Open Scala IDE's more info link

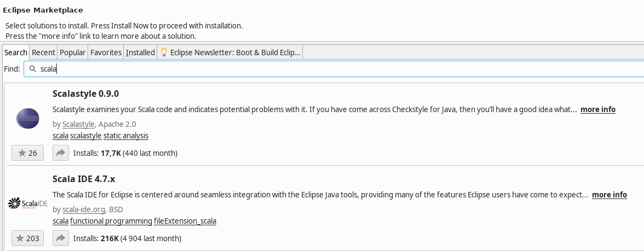point(609,195)
